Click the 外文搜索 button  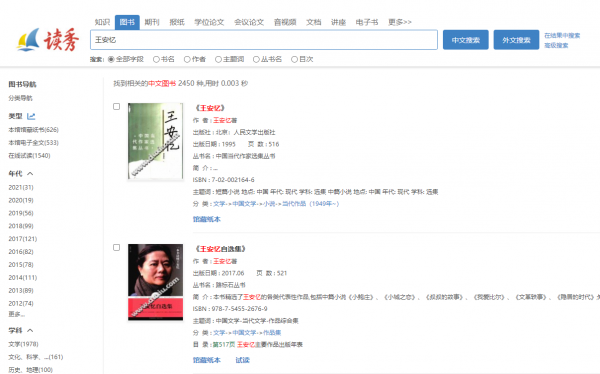[x=516, y=40]
